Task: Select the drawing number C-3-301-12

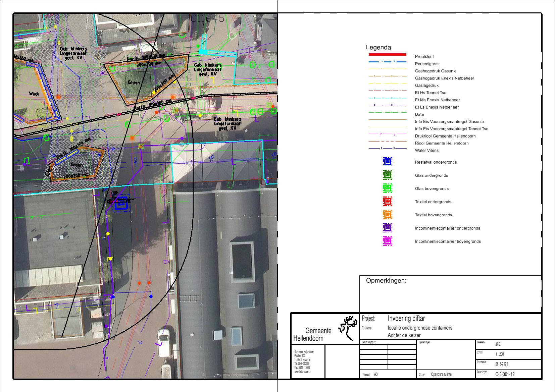Action: pyautogui.click(x=505, y=375)
